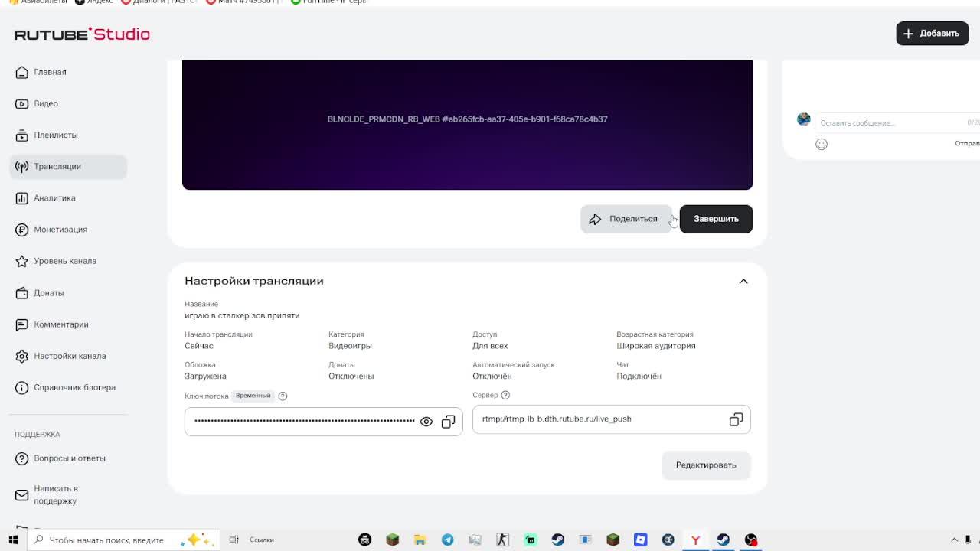Open Windows Start menu
Screen dimensions: 980x551
click(13, 540)
